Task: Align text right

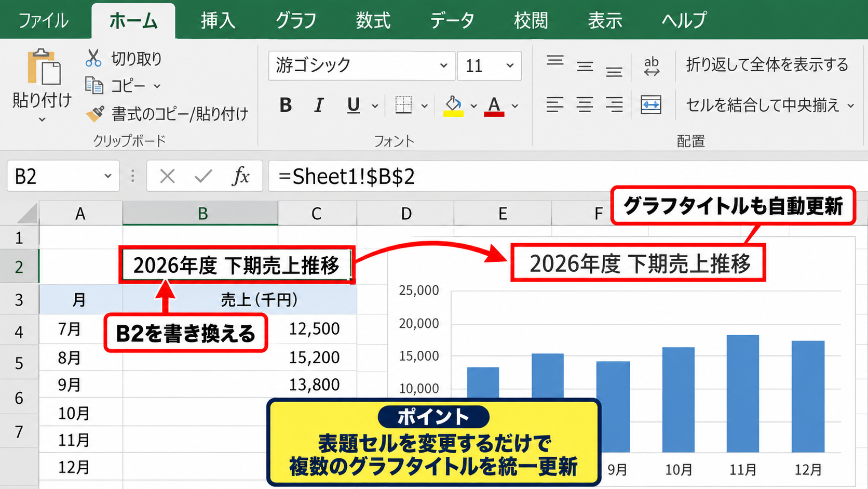Action: pyautogui.click(x=614, y=105)
